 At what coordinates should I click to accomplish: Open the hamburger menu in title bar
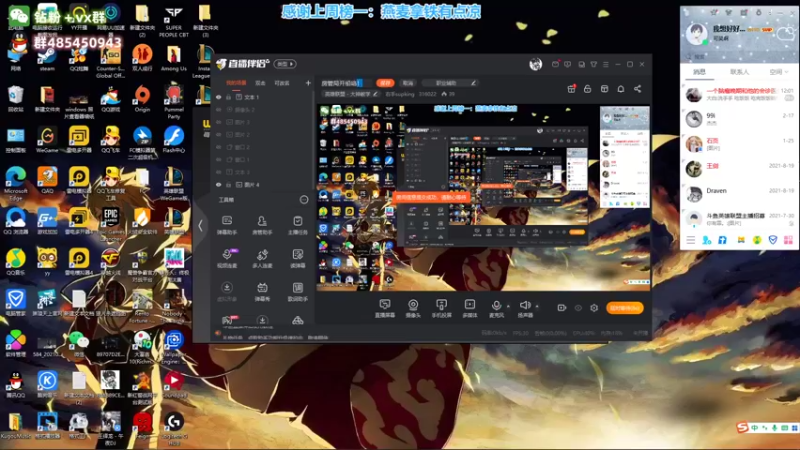click(x=606, y=64)
